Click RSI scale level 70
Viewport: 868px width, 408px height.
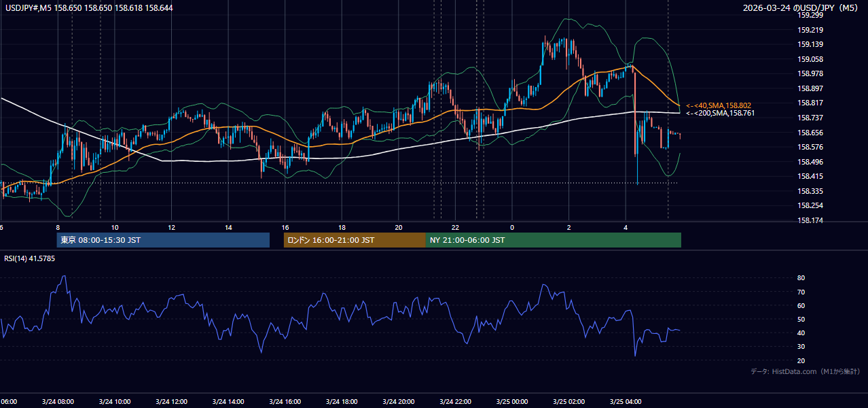pyautogui.click(x=801, y=292)
